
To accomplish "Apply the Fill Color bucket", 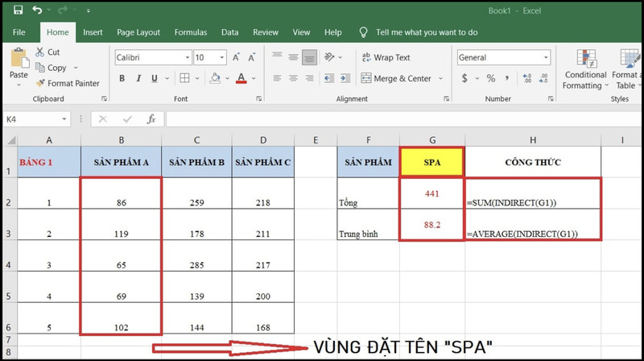I will pos(215,78).
